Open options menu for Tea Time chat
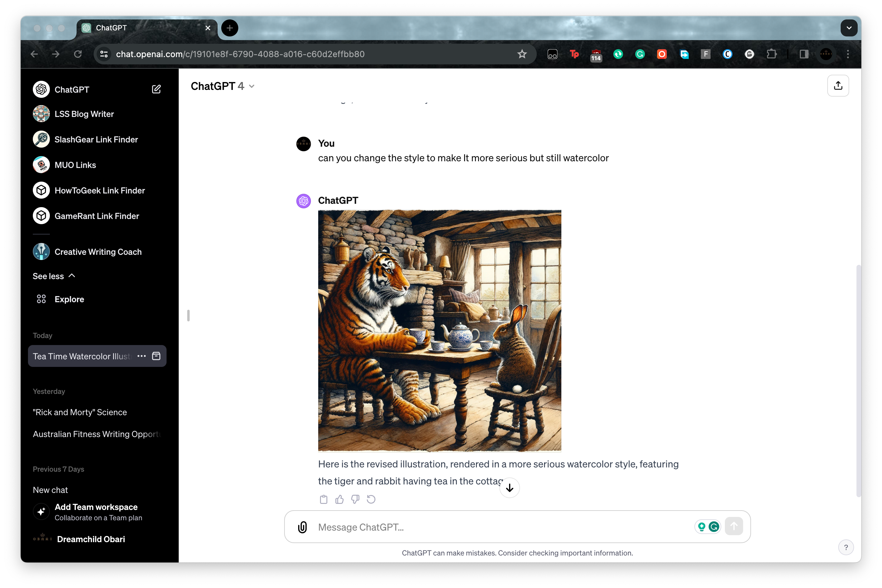Image resolution: width=882 pixels, height=588 pixels. coord(141,356)
